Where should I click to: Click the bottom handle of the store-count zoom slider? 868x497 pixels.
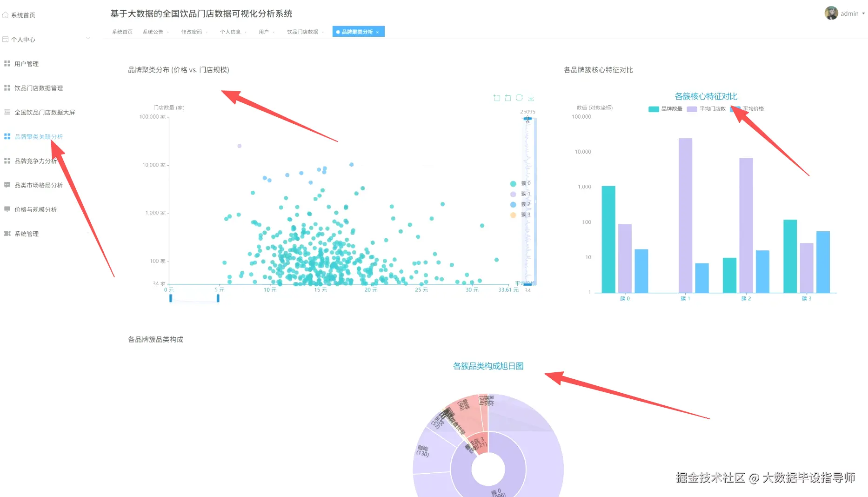(x=527, y=284)
